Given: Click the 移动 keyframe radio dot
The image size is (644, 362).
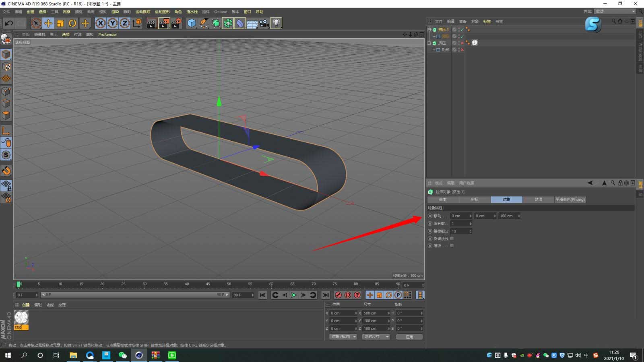Looking at the screenshot, I should point(430,216).
